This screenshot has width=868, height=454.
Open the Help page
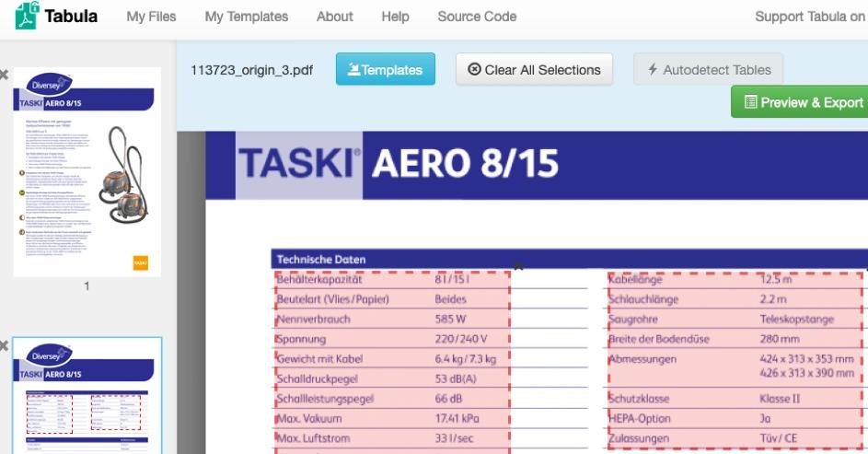[395, 17]
